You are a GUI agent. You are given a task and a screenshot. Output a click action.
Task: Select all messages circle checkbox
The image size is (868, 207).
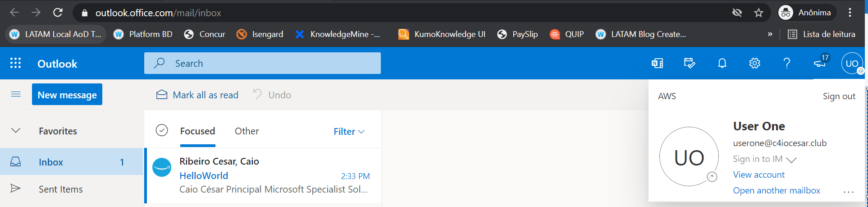[162, 130]
